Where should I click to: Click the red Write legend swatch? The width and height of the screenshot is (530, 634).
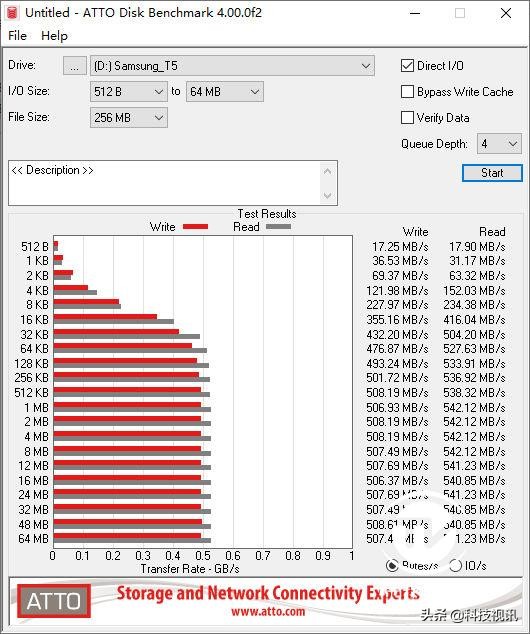point(195,226)
